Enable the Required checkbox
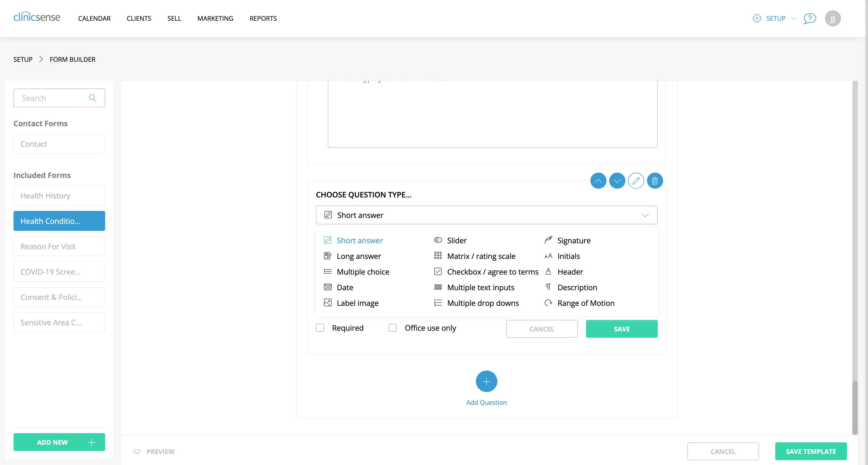This screenshot has height=465, width=868. [320, 328]
